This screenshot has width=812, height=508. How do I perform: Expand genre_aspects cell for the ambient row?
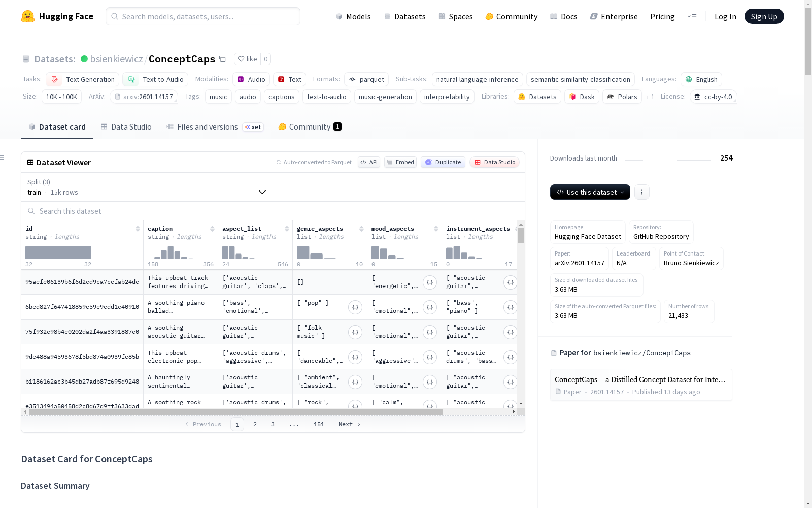click(x=355, y=382)
